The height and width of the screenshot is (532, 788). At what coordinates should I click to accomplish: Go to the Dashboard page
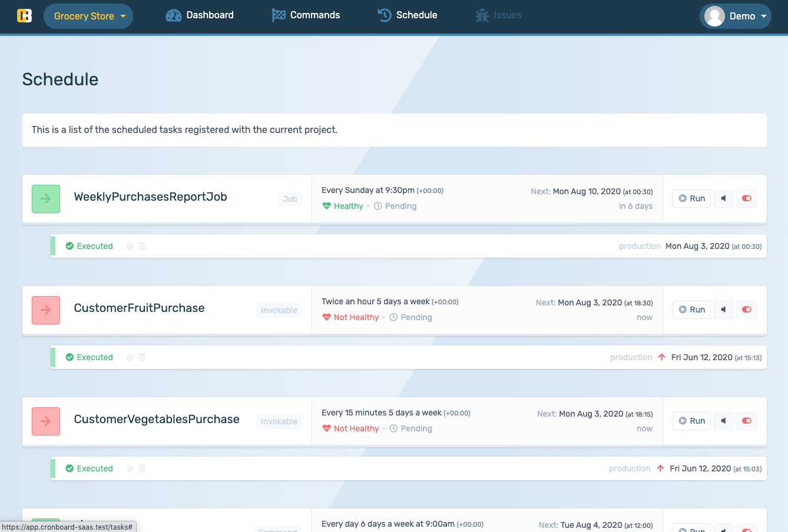[200, 15]
